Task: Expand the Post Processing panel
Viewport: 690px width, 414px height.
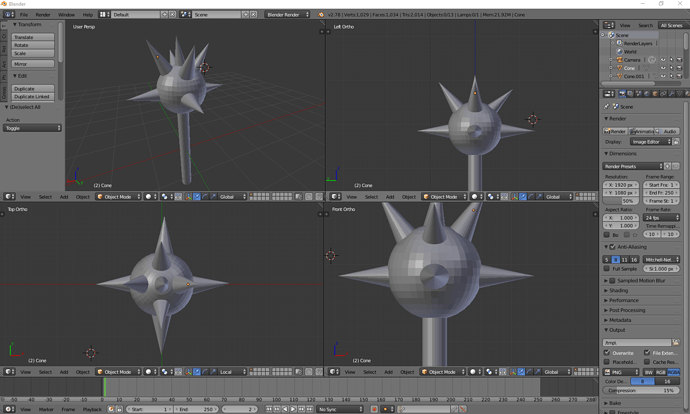Action: coord(625,310)
